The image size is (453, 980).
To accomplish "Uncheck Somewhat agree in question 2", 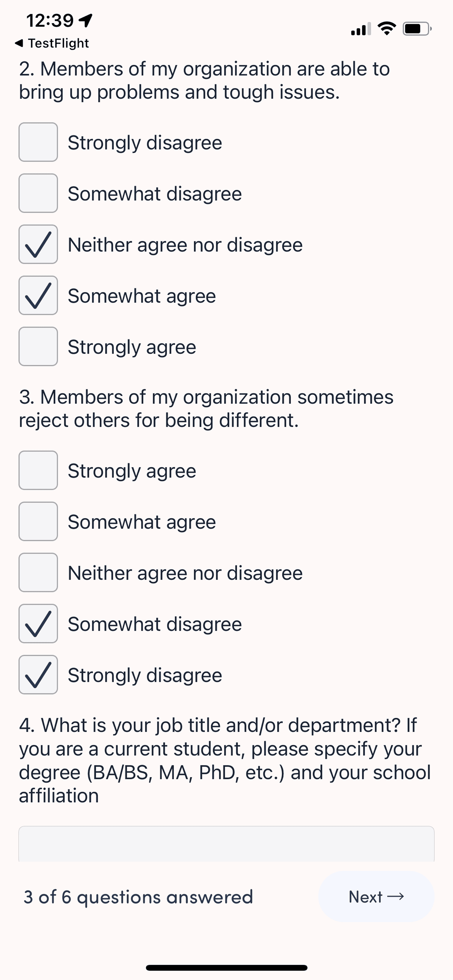I will coord(38,296).
